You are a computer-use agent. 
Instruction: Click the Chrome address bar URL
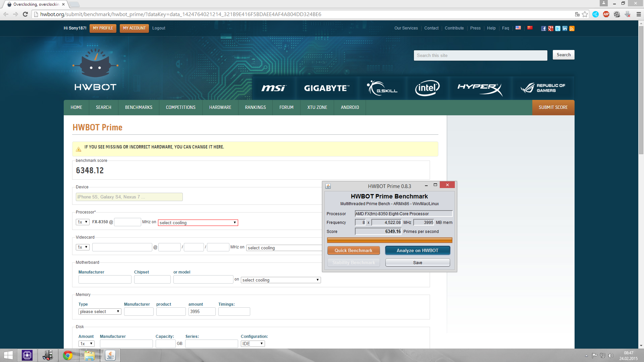(x=181, y=14)
